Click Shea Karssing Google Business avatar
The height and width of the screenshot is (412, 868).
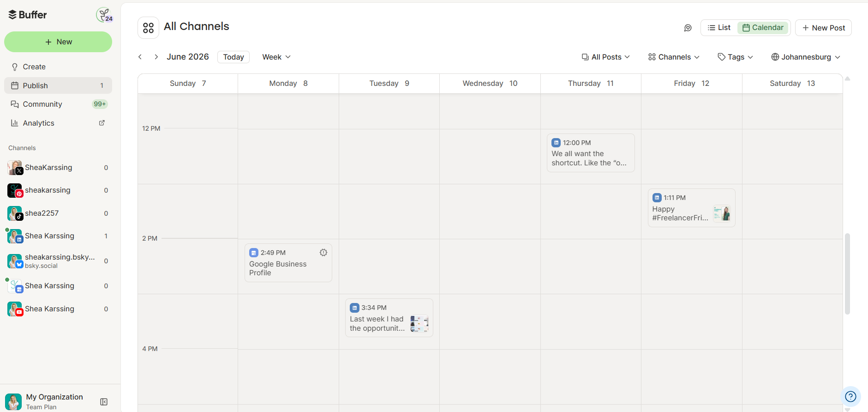point(15,286)
